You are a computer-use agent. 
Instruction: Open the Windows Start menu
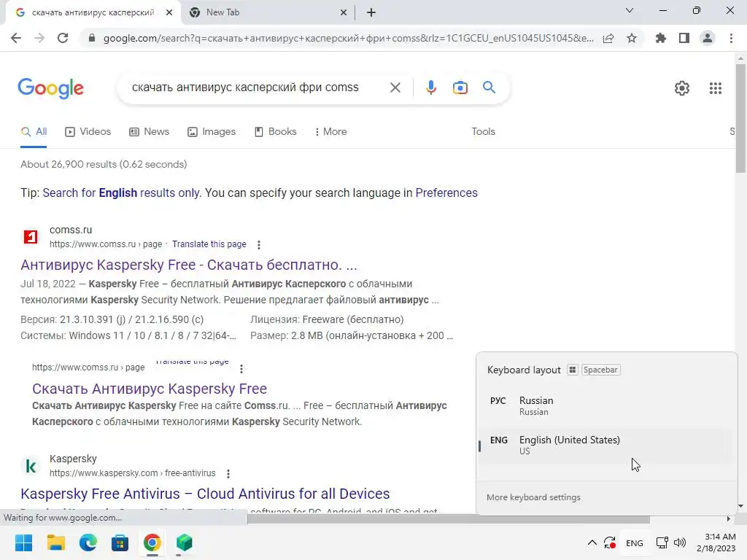coord(24,542)
